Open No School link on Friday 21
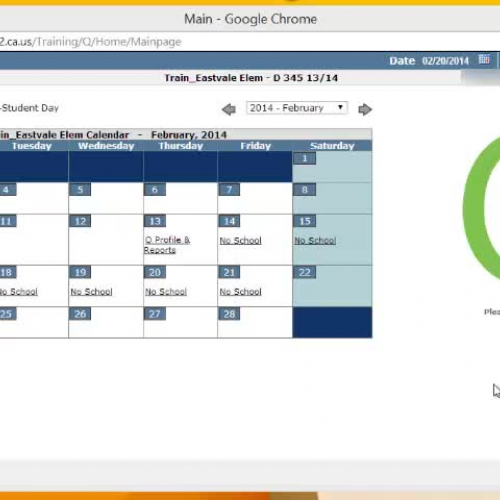Screen dimensions: 500x500 tap(240, 292)
